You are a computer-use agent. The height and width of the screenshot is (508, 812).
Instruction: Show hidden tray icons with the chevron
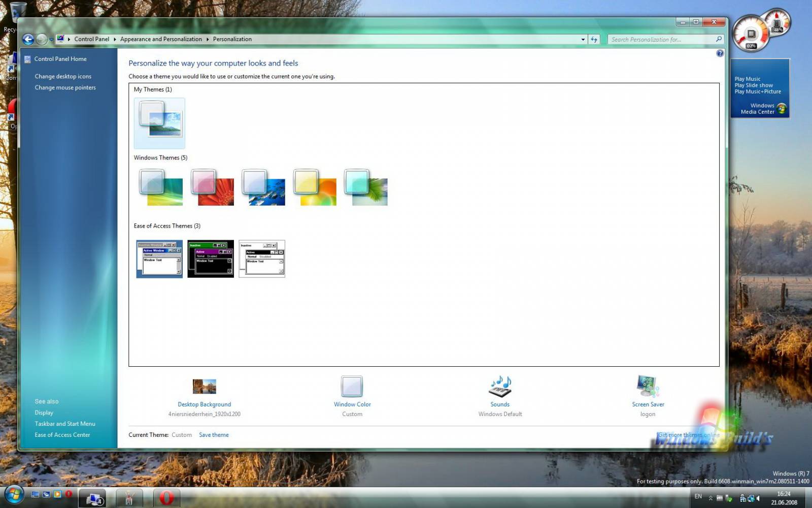pyautogui.click(x=710, y=498)
